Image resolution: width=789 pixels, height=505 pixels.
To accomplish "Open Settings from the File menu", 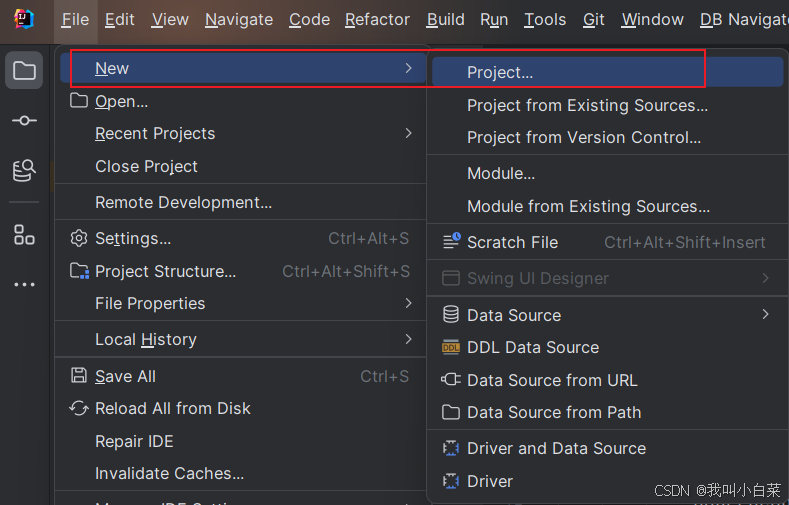I will click(x=132, y=238).
